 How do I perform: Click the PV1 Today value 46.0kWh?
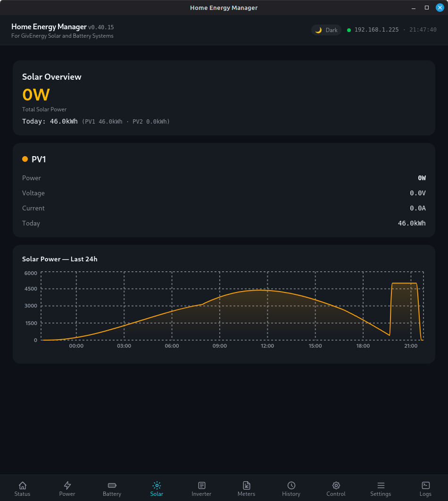pyautogui.click(x=412, y=223)
